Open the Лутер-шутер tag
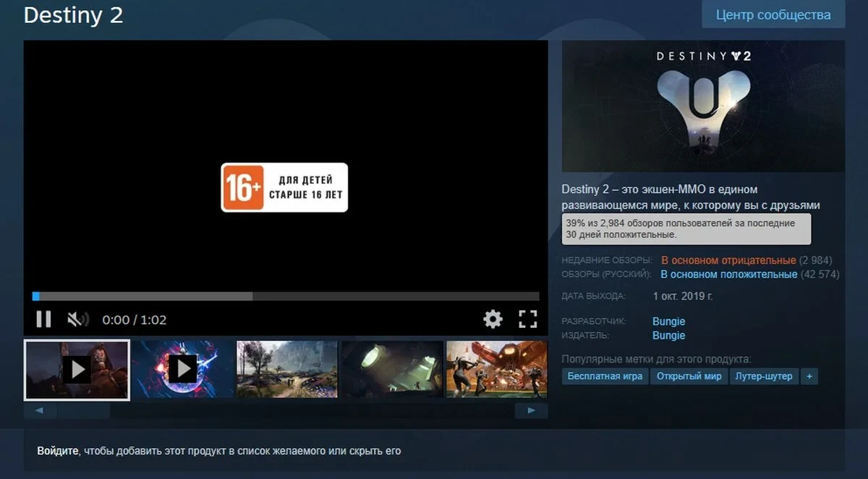The image size is (868, 479). 763,376
